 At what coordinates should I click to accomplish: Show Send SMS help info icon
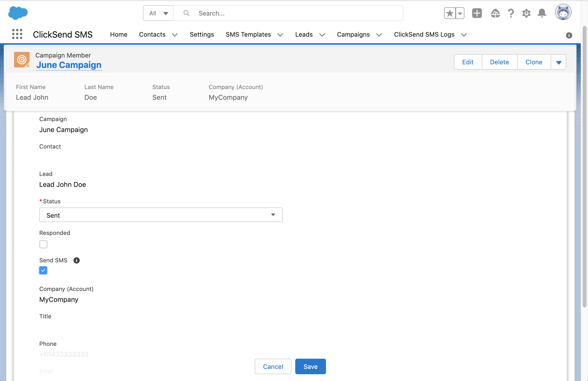(77, 260)
